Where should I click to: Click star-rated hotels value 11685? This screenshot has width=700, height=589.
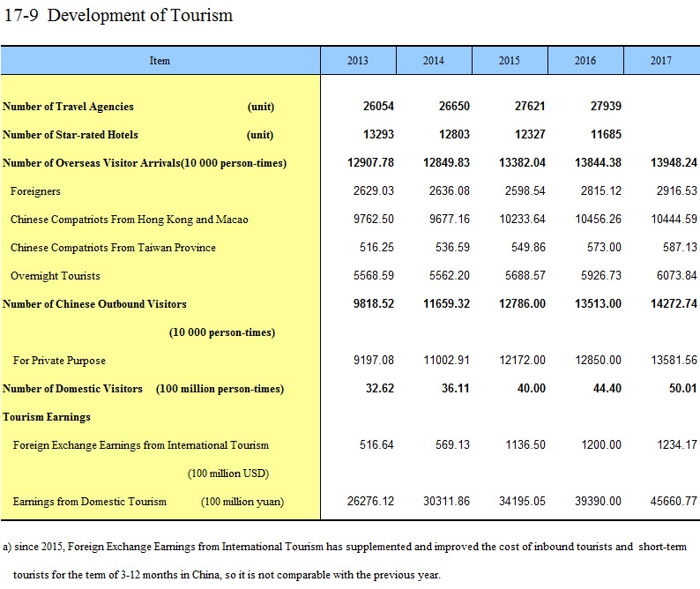click(x=606, y=134)
